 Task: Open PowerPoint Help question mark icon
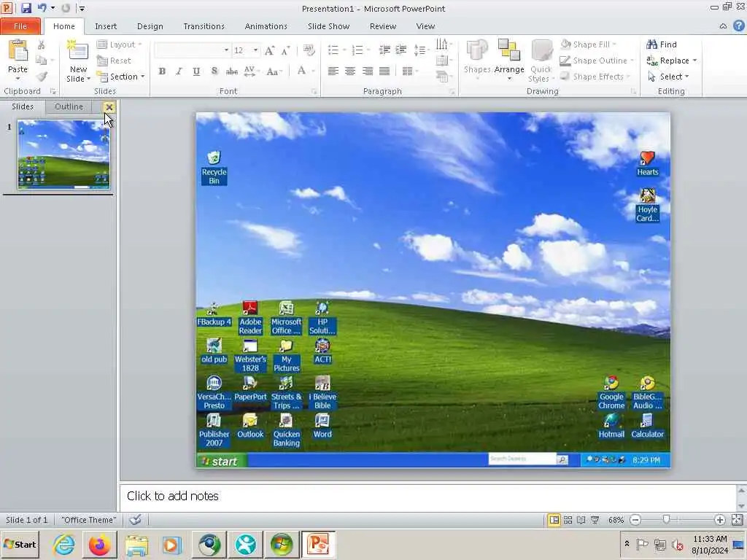pyautogui.click(x=739, y=26)
